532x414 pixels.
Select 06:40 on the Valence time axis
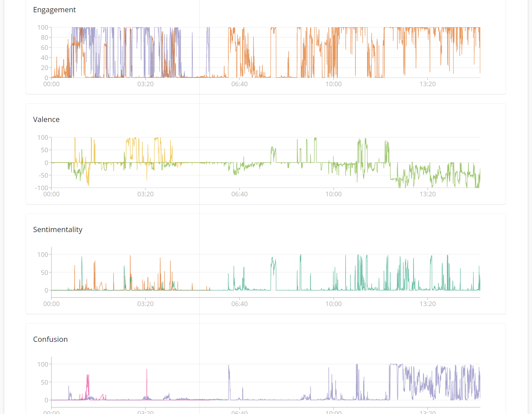(239, 194)
